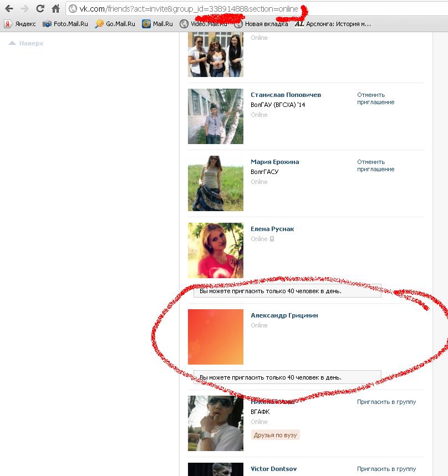448x476 pixels.
Task: Click the Foto.Mail.Ru camera favicon
Action: coord(47,24)
